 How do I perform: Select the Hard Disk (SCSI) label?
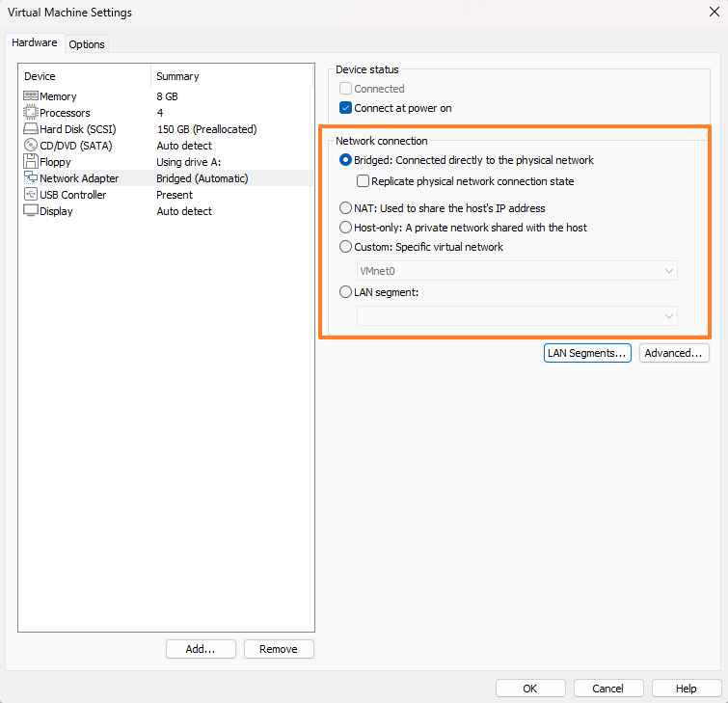tap(78, 129)
